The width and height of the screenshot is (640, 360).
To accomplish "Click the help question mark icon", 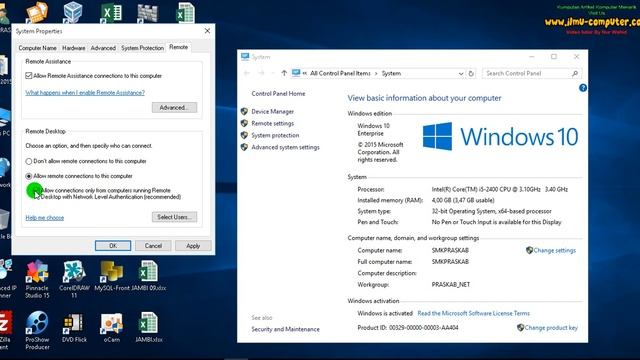I will pyautogui.click(x=582, y=88).
